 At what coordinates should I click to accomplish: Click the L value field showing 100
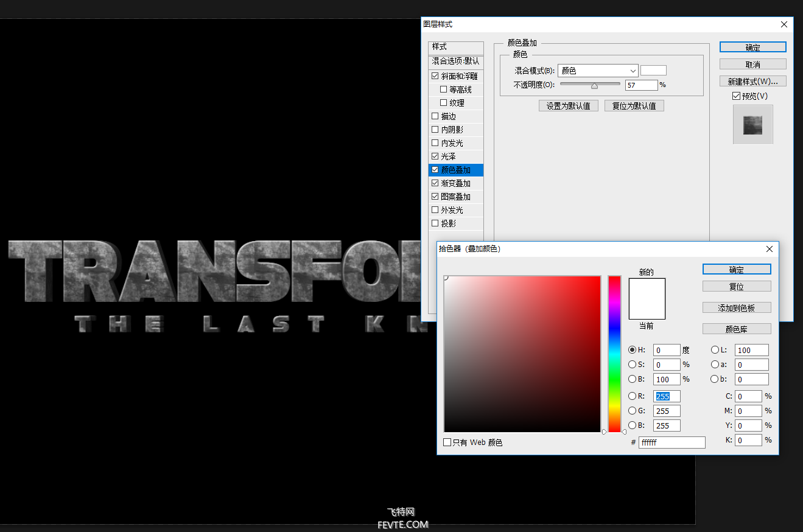[752, 350]
